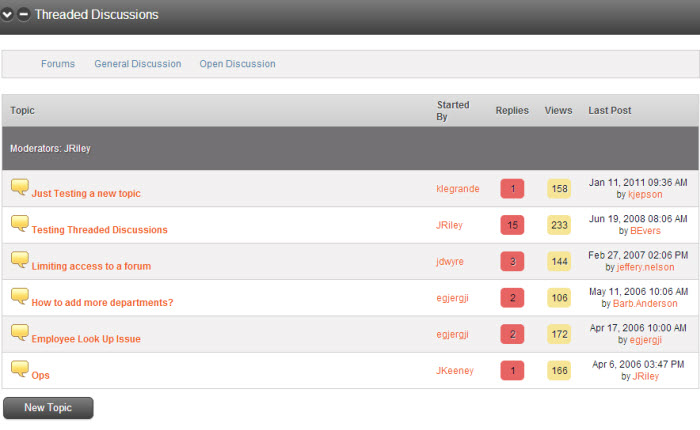Open topic Limiting access to a forum
The image size is (700, 430).
pos(91,266)
